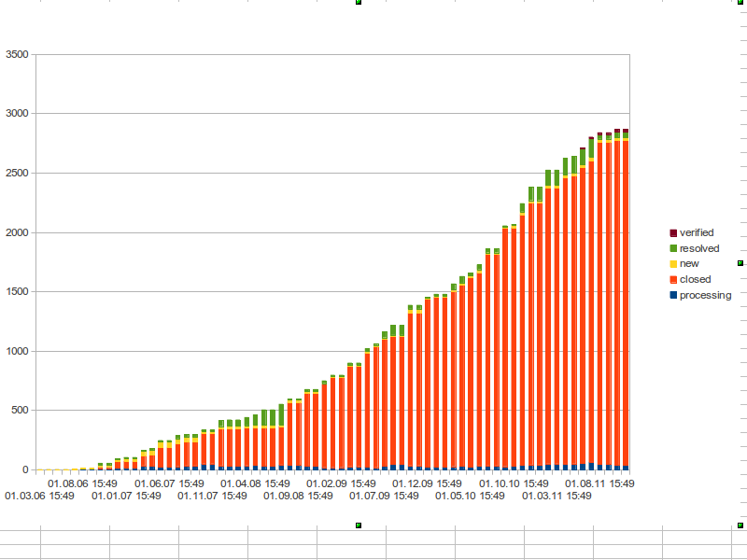The image size is (747, 560).
Task: Click the blue processing legend swatch
Action: click(673, 295)
